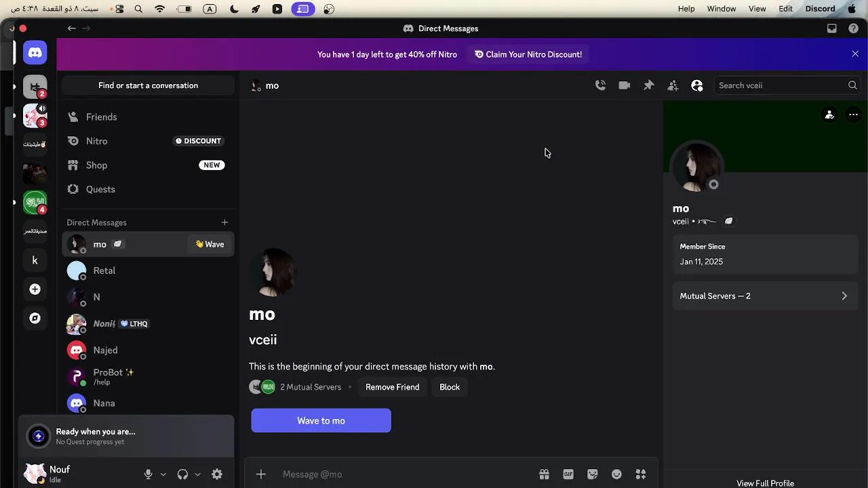Open the emoji picker

[x=616, y=474]
